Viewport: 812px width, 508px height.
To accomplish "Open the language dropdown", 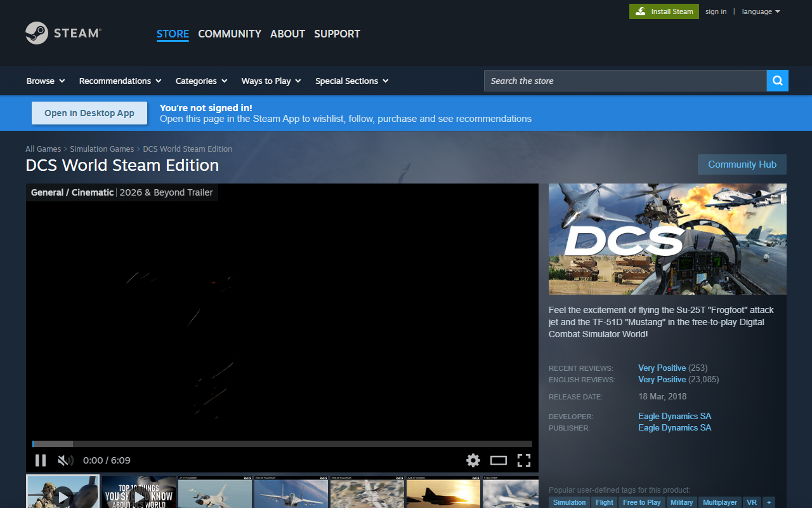I will coord(761,11).
